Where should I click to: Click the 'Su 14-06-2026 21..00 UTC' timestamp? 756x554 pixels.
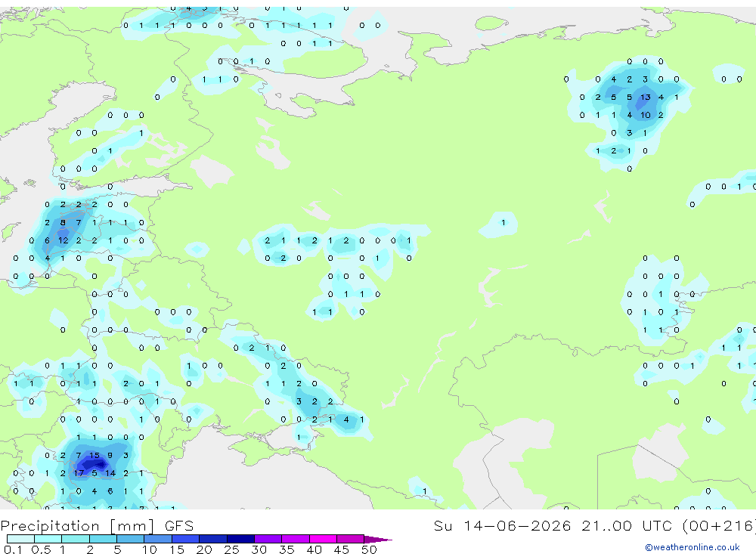553,525
